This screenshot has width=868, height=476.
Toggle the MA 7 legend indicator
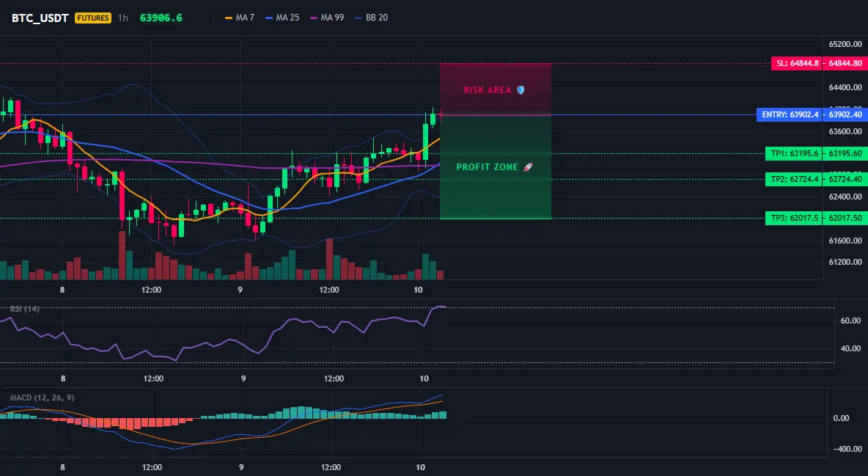click(240, 18)
